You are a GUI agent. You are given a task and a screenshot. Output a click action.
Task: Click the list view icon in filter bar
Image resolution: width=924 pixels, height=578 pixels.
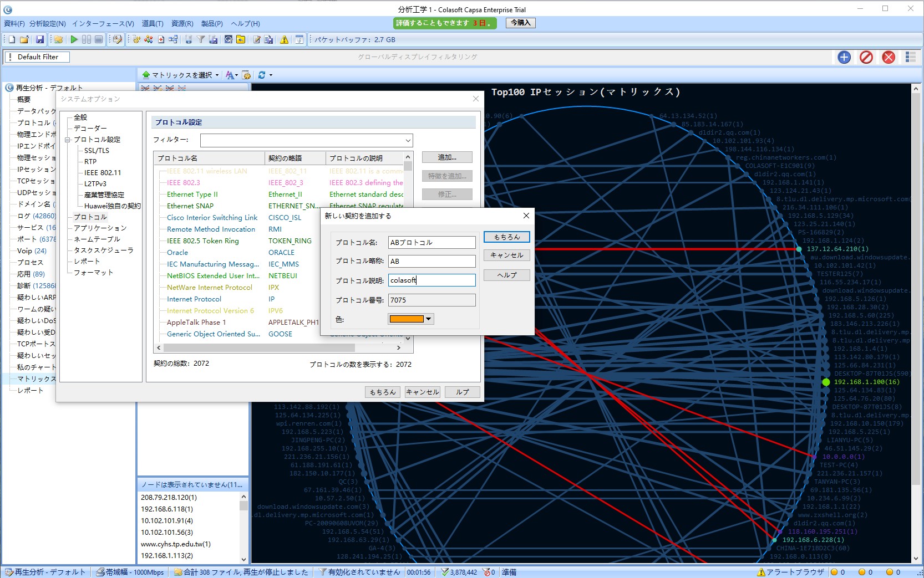pos(910,57)
